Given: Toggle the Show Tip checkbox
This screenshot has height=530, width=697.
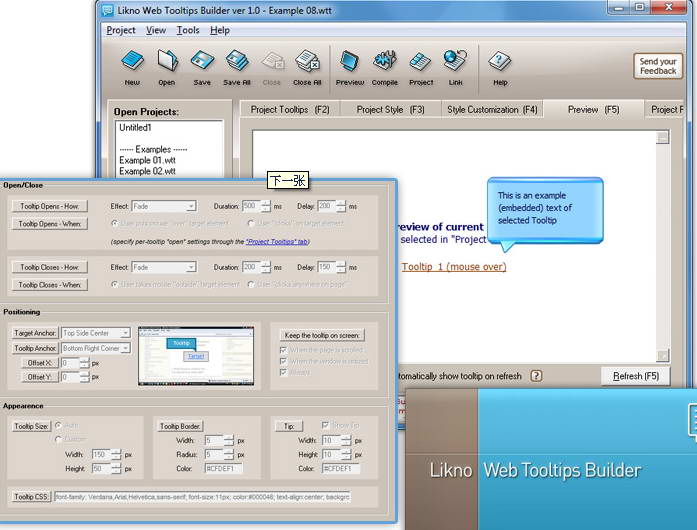Looking at the screenshot, I should click(x=325, y=426).
